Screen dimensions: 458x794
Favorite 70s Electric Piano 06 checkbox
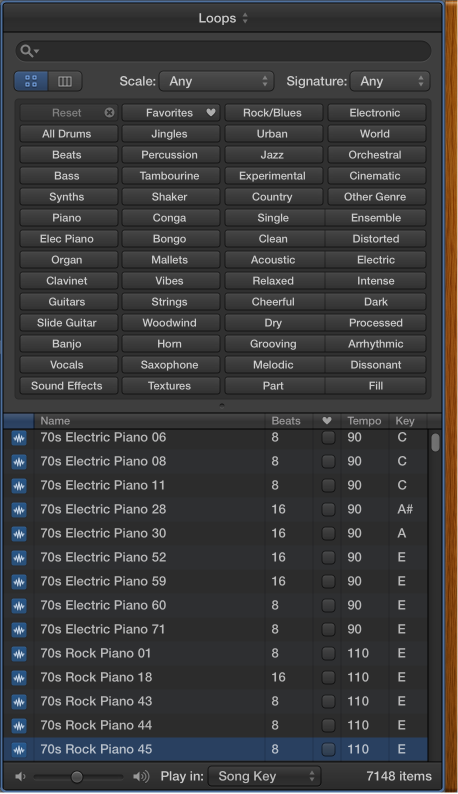pyautogui.click(x=328, y=438)
